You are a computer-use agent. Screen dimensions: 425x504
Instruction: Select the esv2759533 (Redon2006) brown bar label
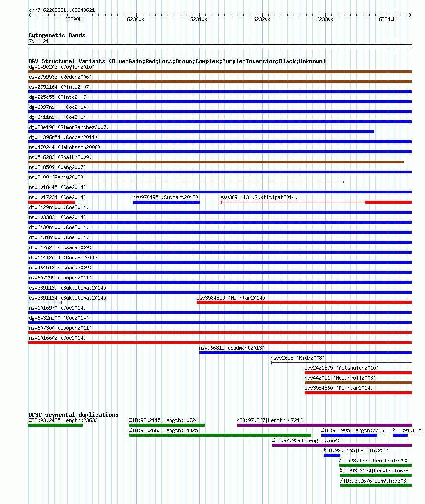click(60, 77)
